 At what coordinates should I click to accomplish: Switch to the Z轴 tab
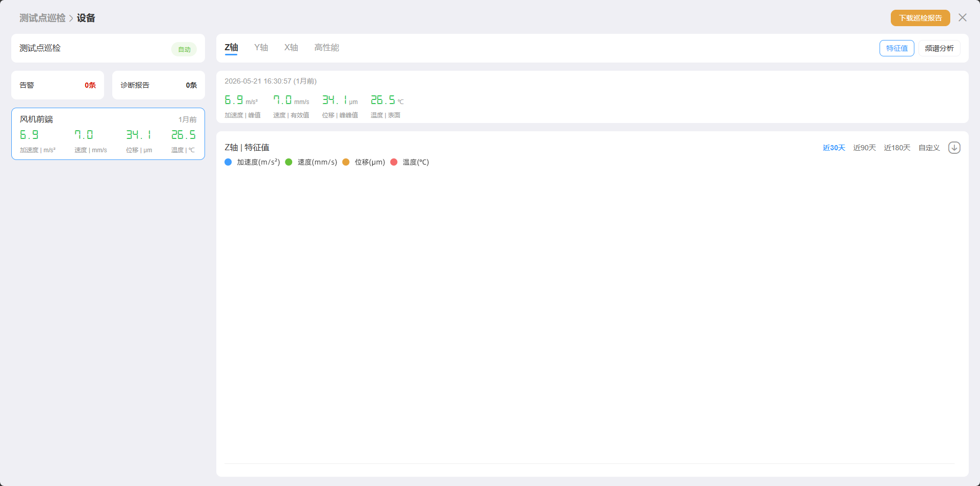(x=231, y=48)
